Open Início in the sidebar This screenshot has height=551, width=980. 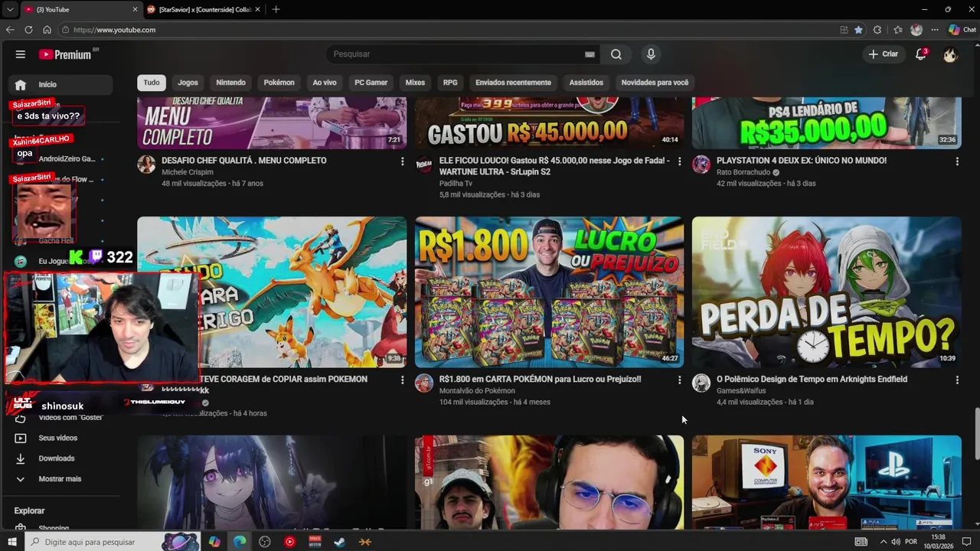(60, 85)
